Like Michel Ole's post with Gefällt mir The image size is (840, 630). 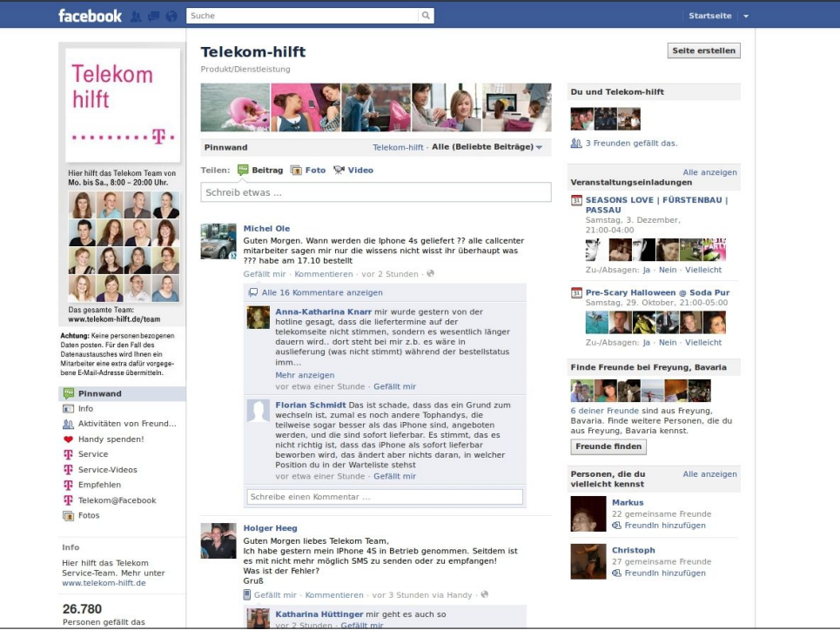(265, 274)
